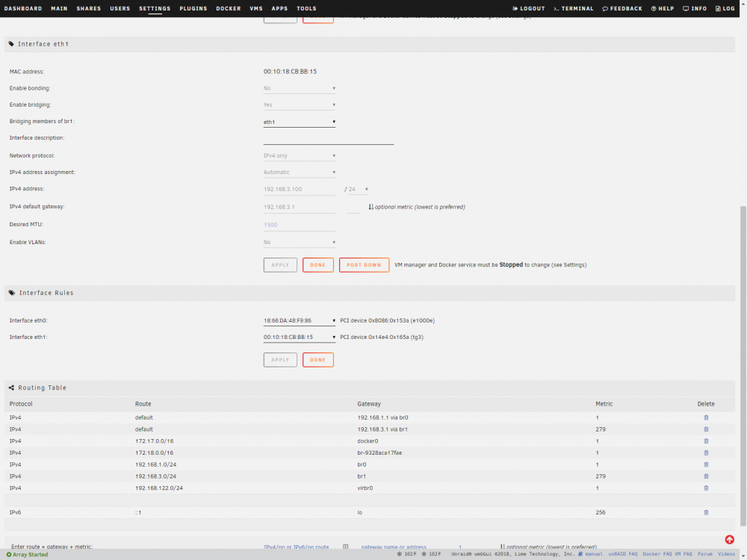Click the gateway metric field
This screenshot has width=747, height=560.
(x=353, y=207)
